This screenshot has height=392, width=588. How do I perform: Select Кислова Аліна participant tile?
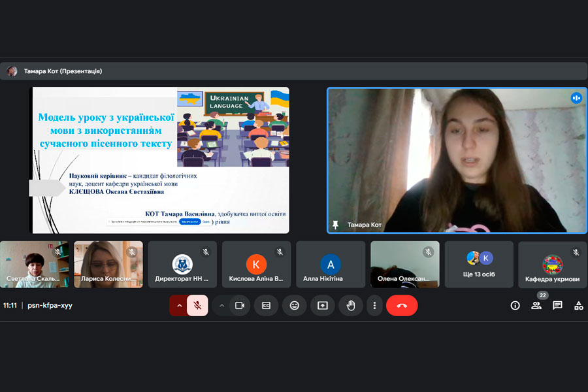click(256, 265)
